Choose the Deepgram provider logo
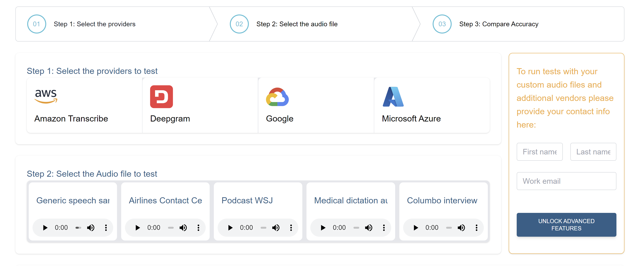The height and width of the screenshot is (266, 644). [x=161, y=97]
